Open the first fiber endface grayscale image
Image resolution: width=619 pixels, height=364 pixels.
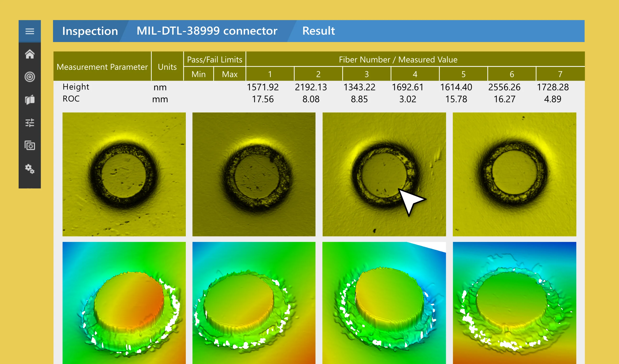pyautogui.click(x=124, y=174)
